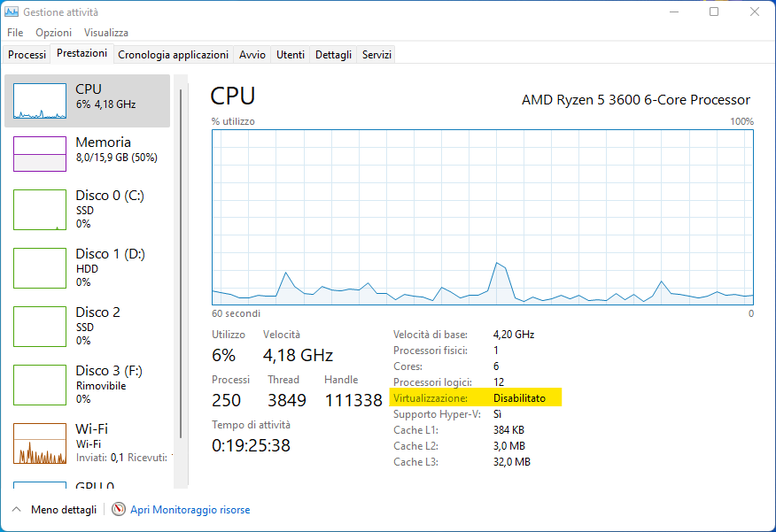Image resolution: width=776 pixels, height=532 pixels.
Task: Open the Memoria performance thumbnail
Action: (40, 154)
